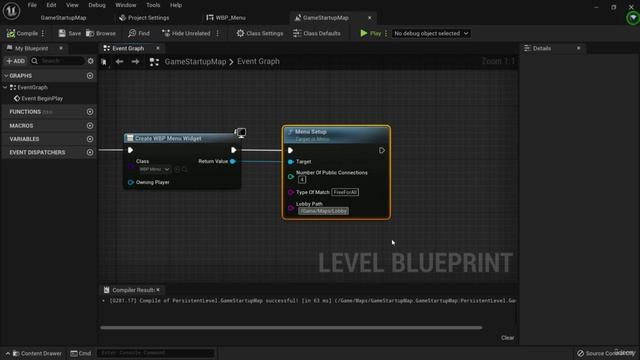This screenshot has width=640, height=360.
Task: Add a new macro with plus icon
Action: (x=90, y=126)
